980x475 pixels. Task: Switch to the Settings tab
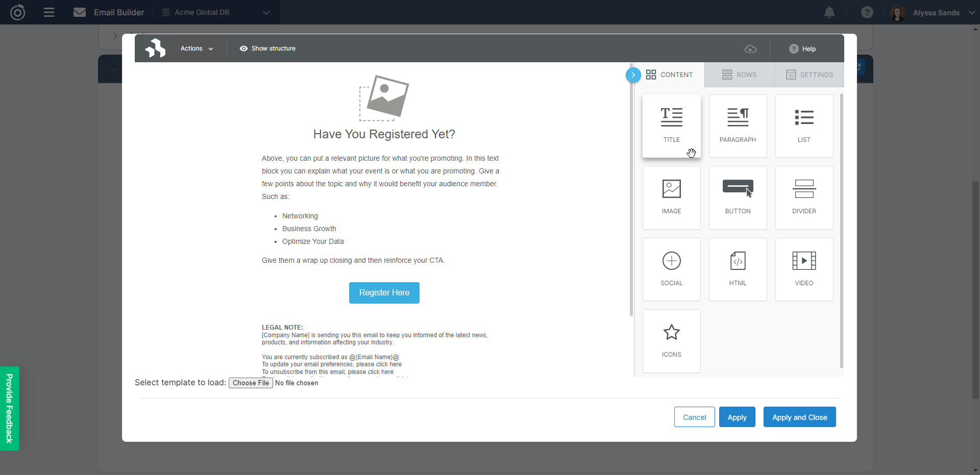(809, 75)
